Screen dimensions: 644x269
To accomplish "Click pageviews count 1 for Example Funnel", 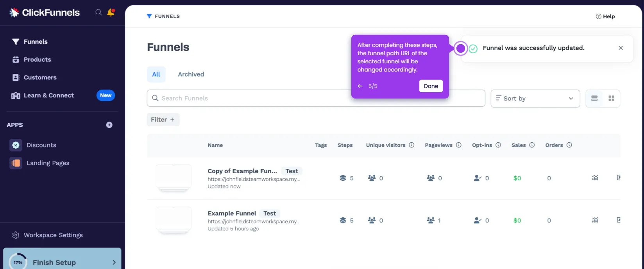I will click(x=439, y=221).
